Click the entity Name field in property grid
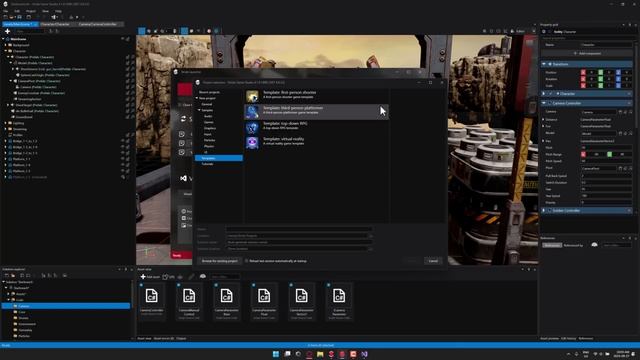 pyautogui.click(x=606, y=45)
